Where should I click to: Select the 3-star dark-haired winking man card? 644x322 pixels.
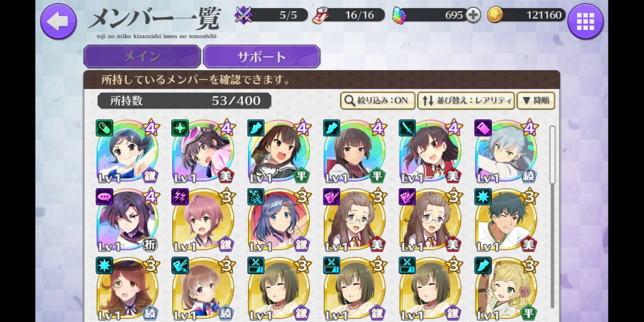pyautogui.click(x=506, y=220)
